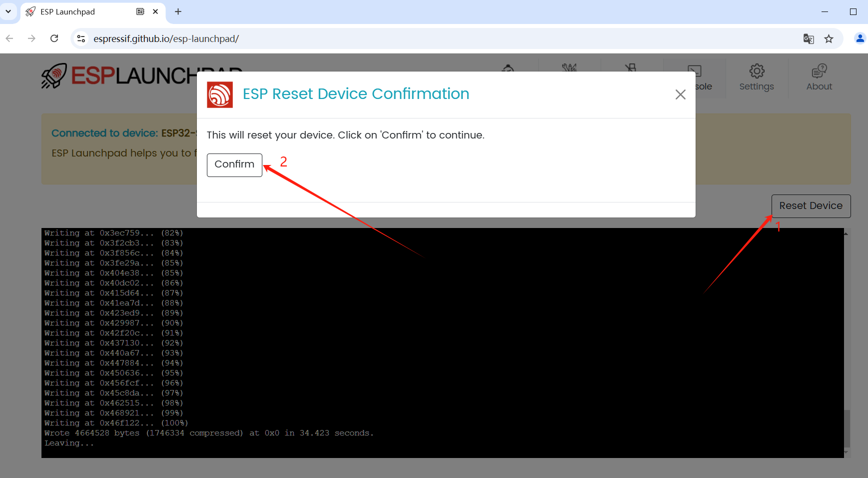This screenshot has width=868, height=478.
Task: Click the Reset Device button
Action: pyautogui.click(x=811, y=206)
